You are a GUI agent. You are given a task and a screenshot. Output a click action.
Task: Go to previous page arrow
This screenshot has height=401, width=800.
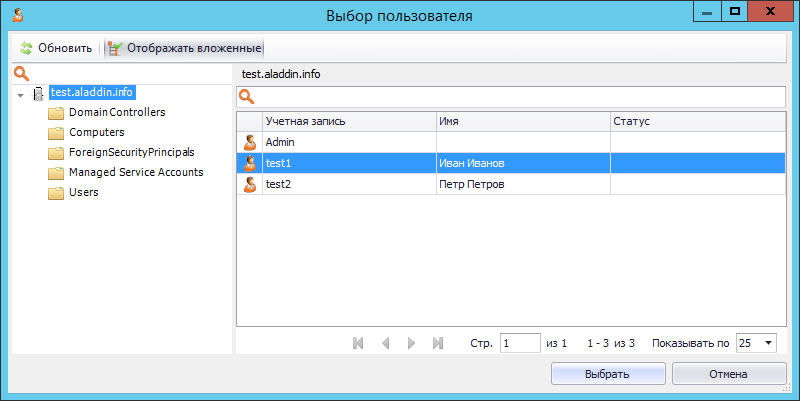pyautogui.click(x=386, y=343)
